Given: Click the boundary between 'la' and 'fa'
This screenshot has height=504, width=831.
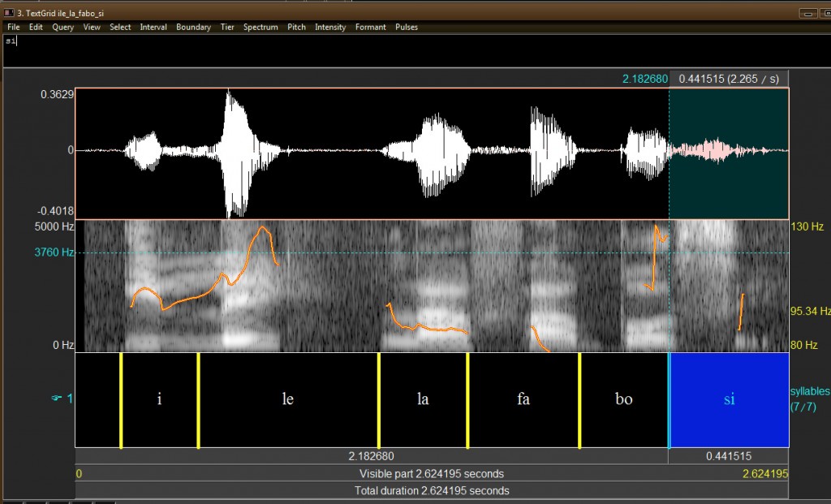Looking at the screenshot, I should point(468,400).
